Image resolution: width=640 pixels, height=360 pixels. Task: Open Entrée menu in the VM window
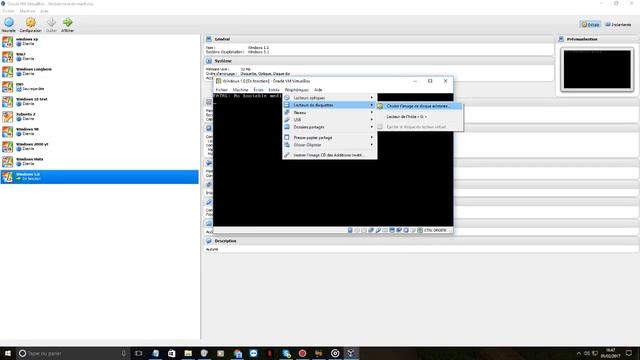coord(274,90)
